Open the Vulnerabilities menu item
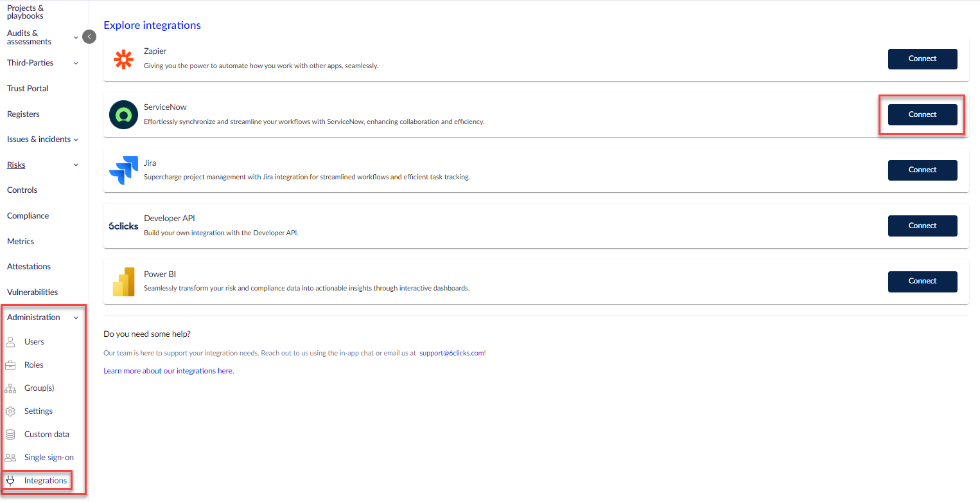Screen dimensions: 980x502 coord(32,292)
